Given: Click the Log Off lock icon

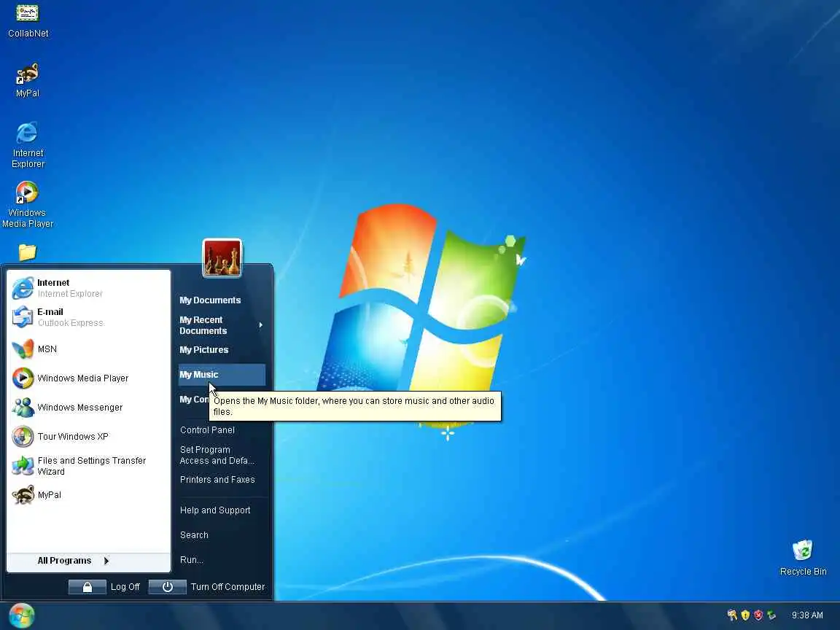Looking at the screenshot, I should click(x=87, y=587).
